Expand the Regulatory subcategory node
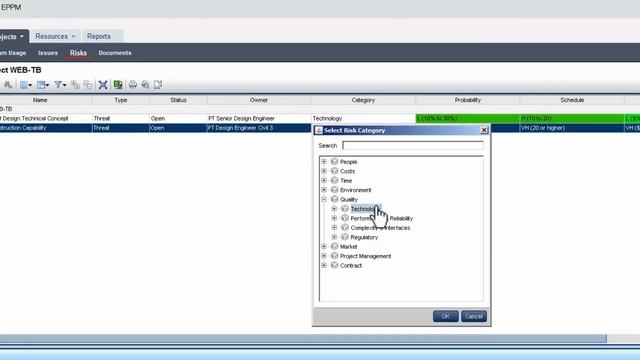640x360 pixels. point(334,237)
